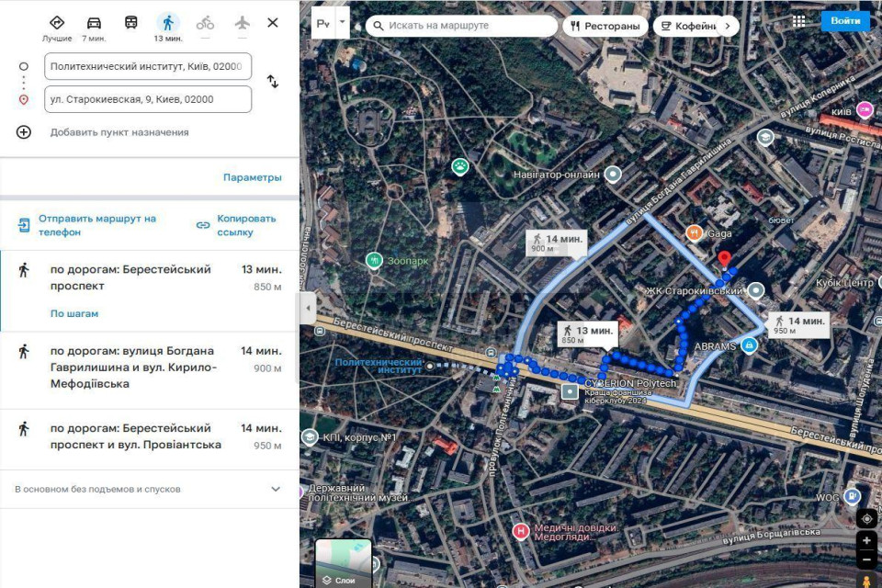Choose the best route mode icon
Screen dimensions: 882x588
[x=57, y=22]
